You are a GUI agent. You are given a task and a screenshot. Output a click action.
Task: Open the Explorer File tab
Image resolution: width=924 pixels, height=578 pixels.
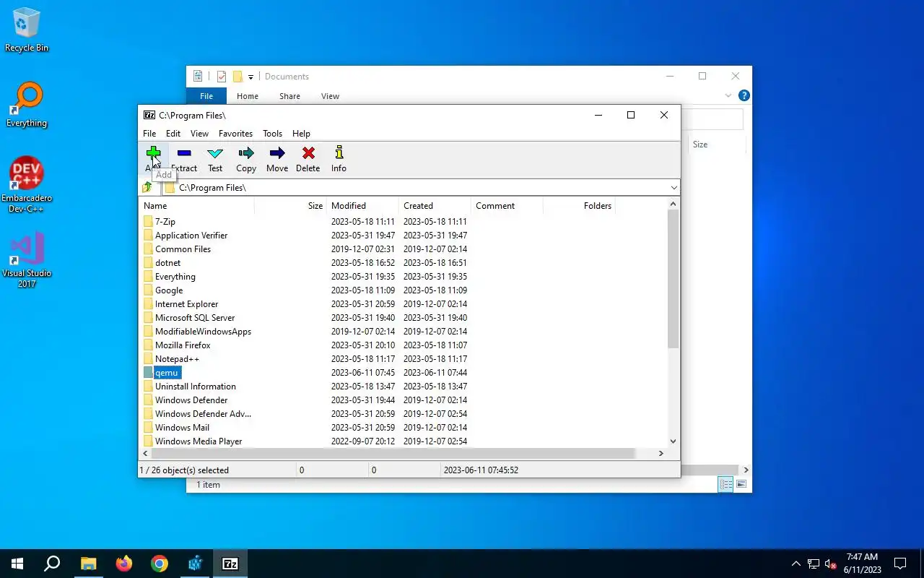[x=206, y=96]
